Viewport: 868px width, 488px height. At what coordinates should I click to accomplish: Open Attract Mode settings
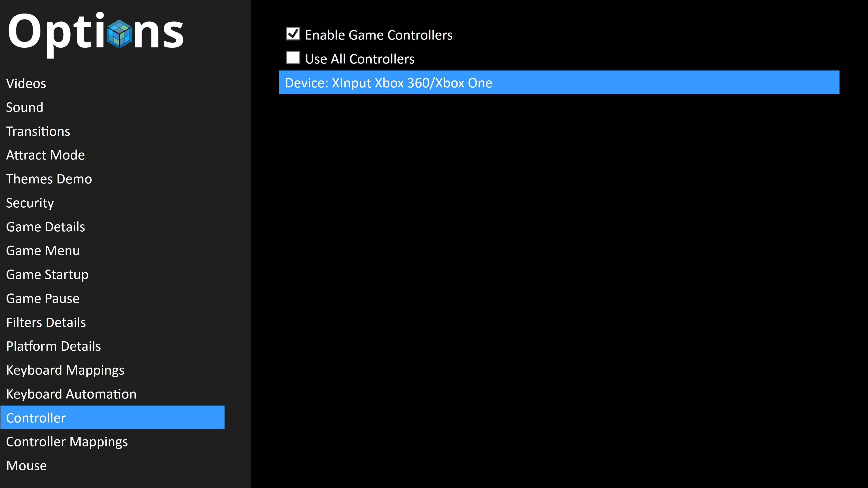click(45, 155)
